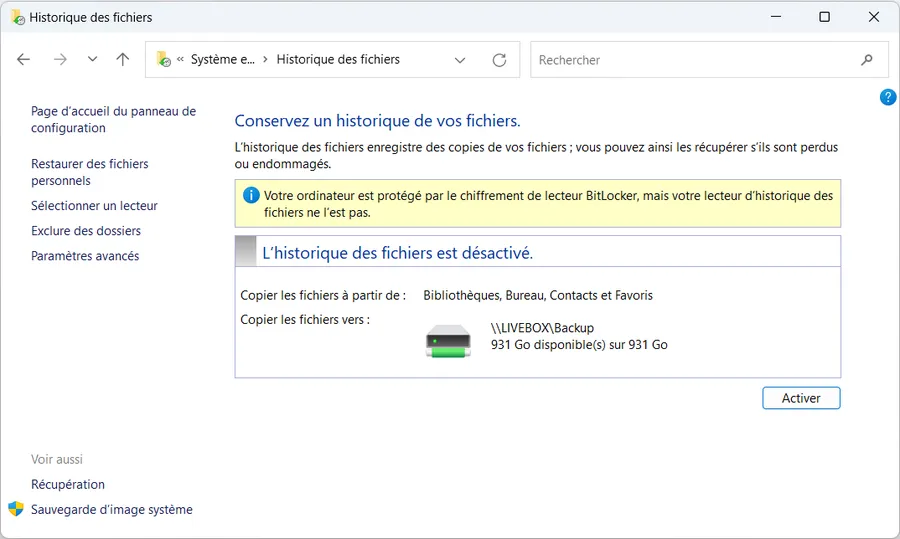Open help with the question mark icon
900x539 pixels.
(x=887, y=97)
